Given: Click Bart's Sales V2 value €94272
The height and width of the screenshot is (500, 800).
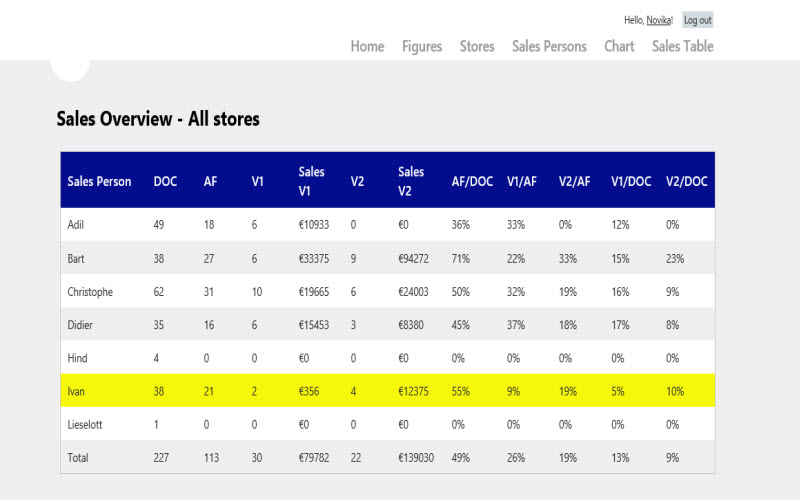Looking at the screenshot, I should click(413, 259).
